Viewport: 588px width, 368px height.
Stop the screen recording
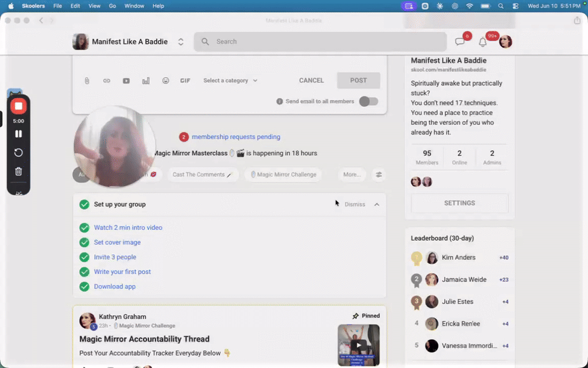[x=18, y=106]
